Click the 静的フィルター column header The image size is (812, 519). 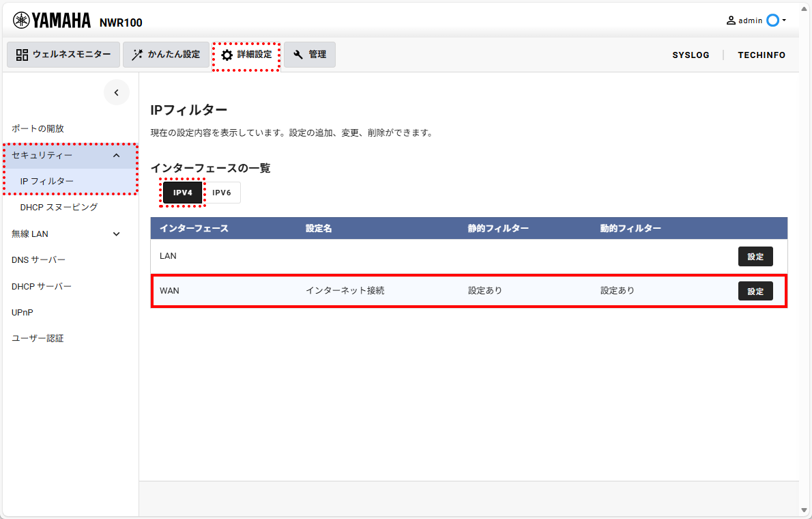[498, 228]
